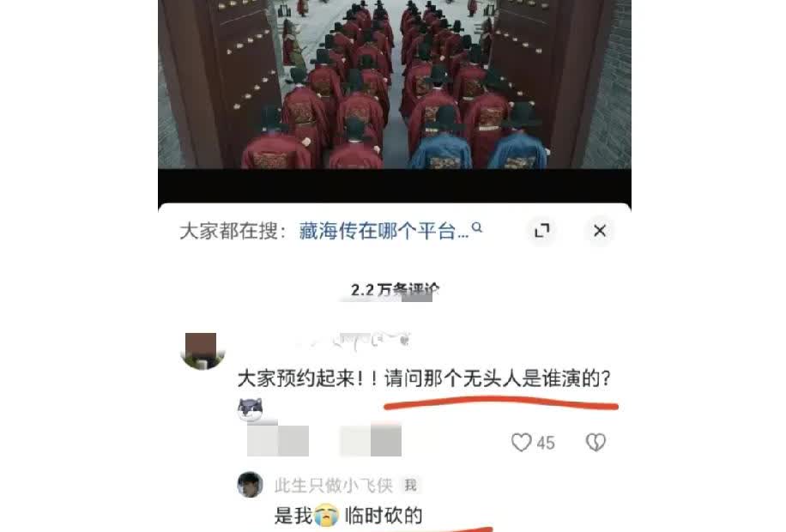The width and height of the screenshot is (786, 532).
Task: Tap the blurred username of first commenter
Action: 359,341
